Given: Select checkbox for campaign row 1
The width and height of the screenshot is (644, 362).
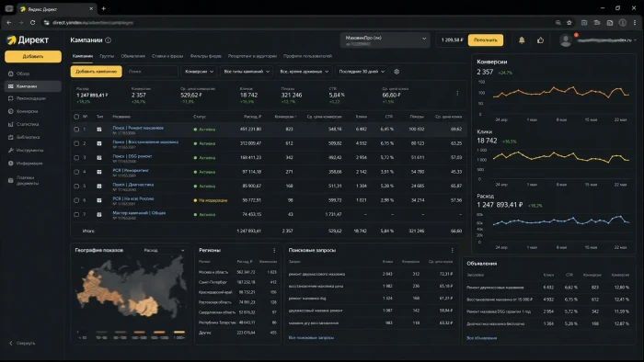Looking at the screenshot, I should (76, 130).
